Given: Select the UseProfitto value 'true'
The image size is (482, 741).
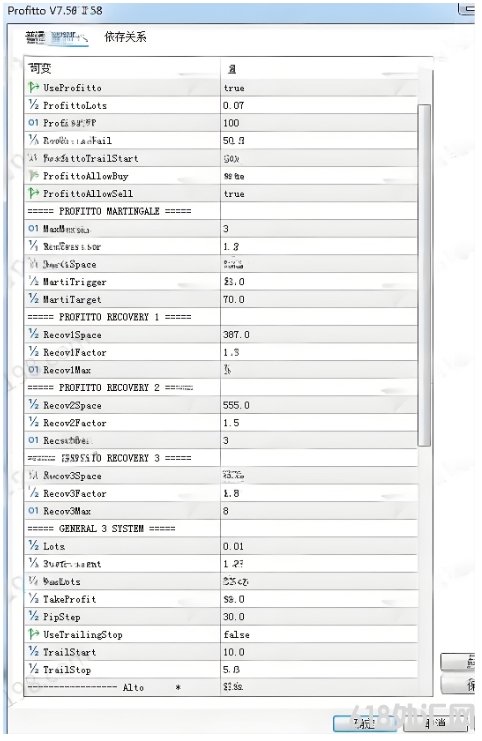Looking at the screenshot, I should pos(234,88).
